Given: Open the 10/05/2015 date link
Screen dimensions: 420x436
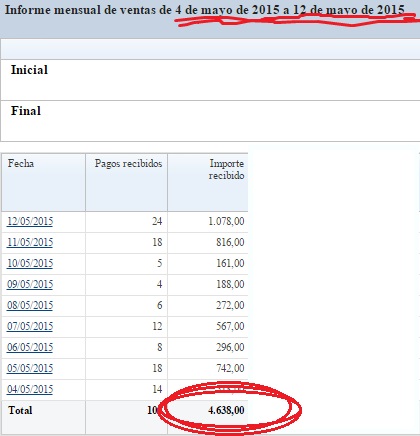Looking at the screenshot, I should [30, 263].
